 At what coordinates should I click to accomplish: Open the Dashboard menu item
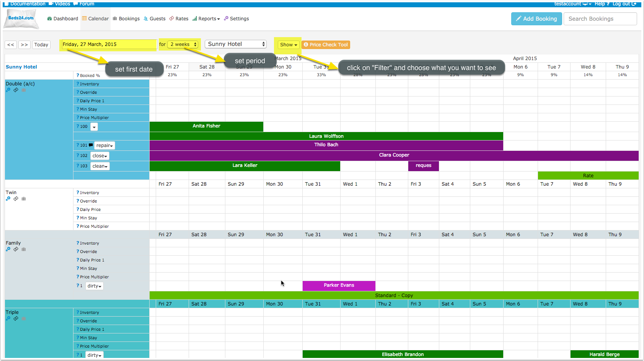tap(63, 19)
